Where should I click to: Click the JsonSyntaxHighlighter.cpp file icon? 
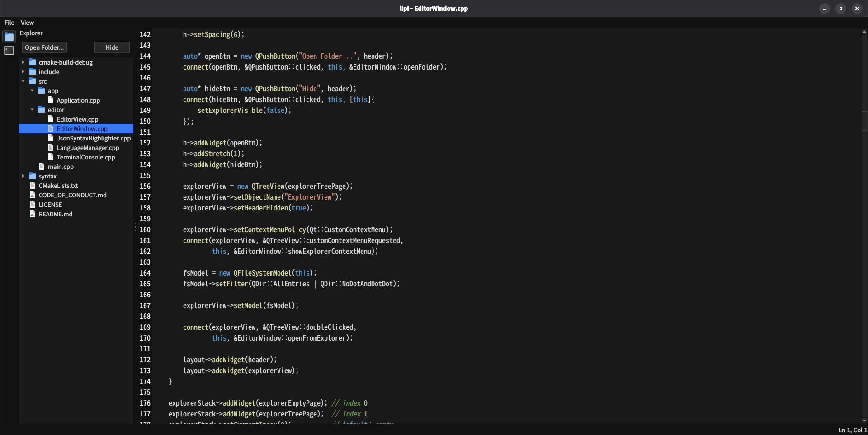51,138
